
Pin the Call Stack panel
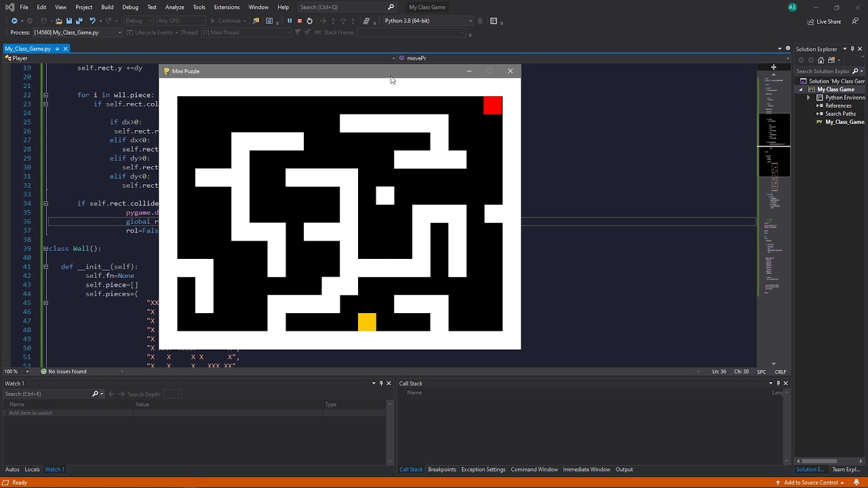pyautogui.click(x=778, y=384)
